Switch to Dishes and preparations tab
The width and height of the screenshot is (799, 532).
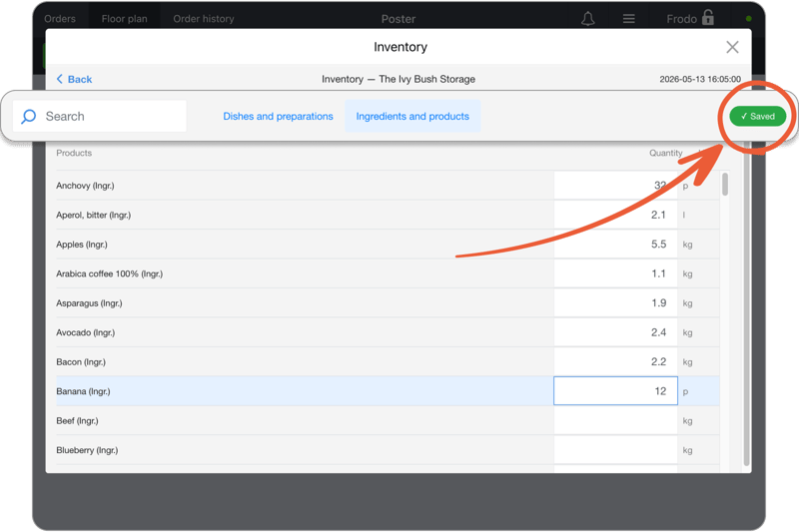[x=279, y=116]
